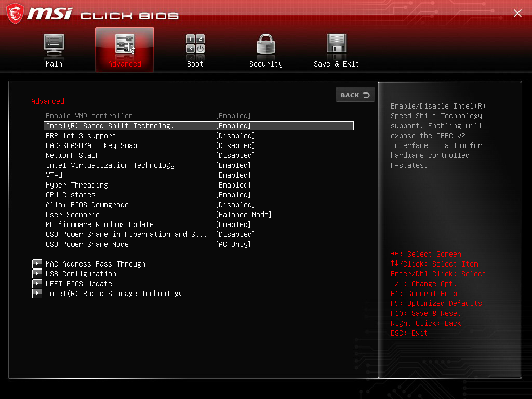Select the Main tab label
Viewport: 532px width, 399px height.
point(54,64)
